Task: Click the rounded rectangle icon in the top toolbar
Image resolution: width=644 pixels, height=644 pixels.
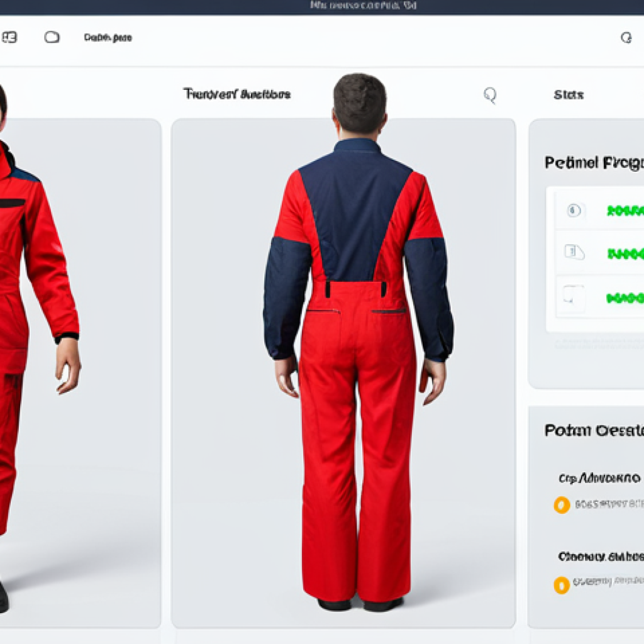Action: point(52,37)
